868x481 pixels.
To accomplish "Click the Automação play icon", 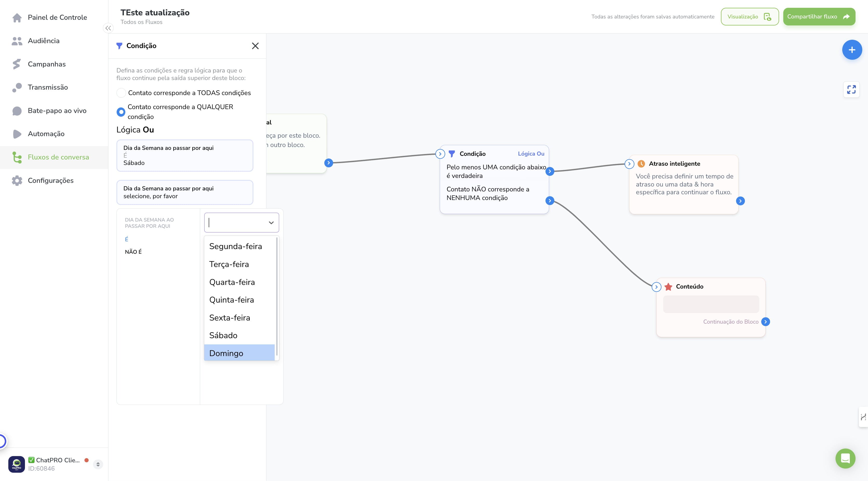I will (x=17, y=134).
